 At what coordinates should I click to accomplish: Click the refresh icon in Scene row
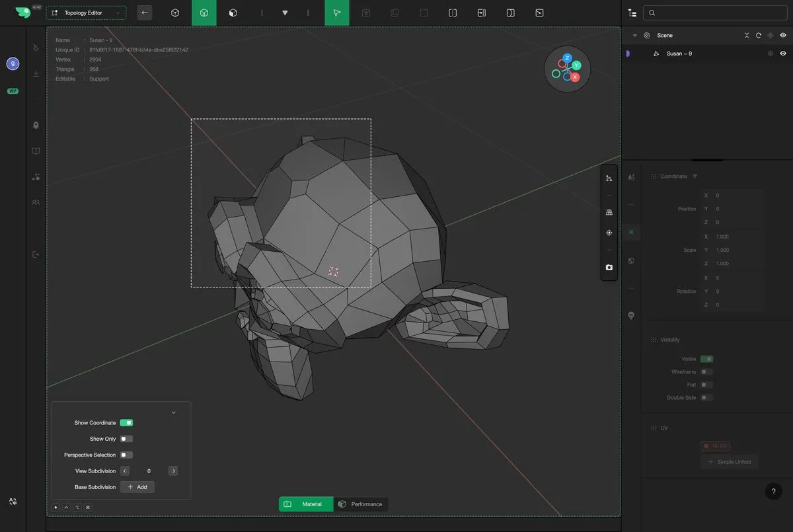(x=759, y=36)
